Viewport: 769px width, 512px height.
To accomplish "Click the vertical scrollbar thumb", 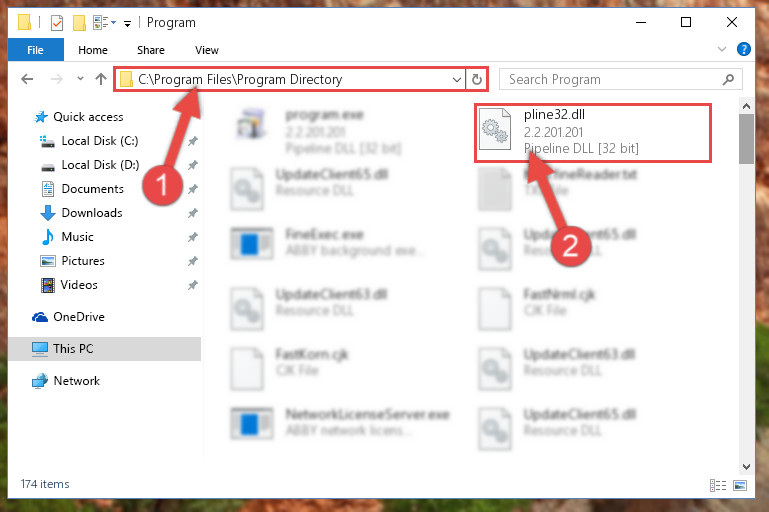I will point(746,139).
